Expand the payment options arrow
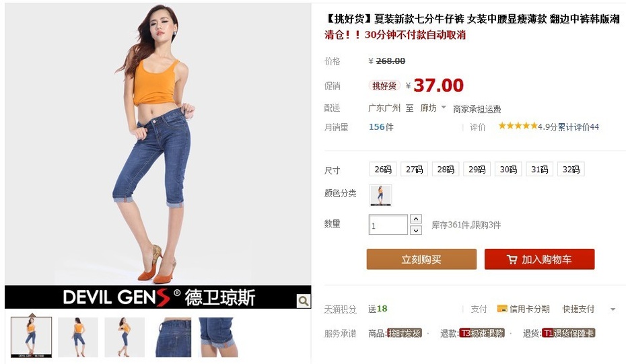The width and height of the screenshot is (626, 364). (613, 309)
